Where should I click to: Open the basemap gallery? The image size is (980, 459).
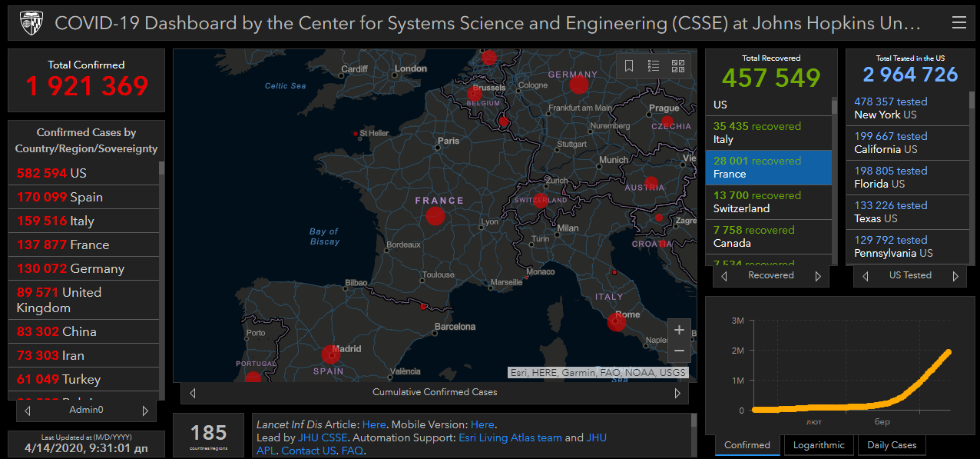[x=677, y=66]
